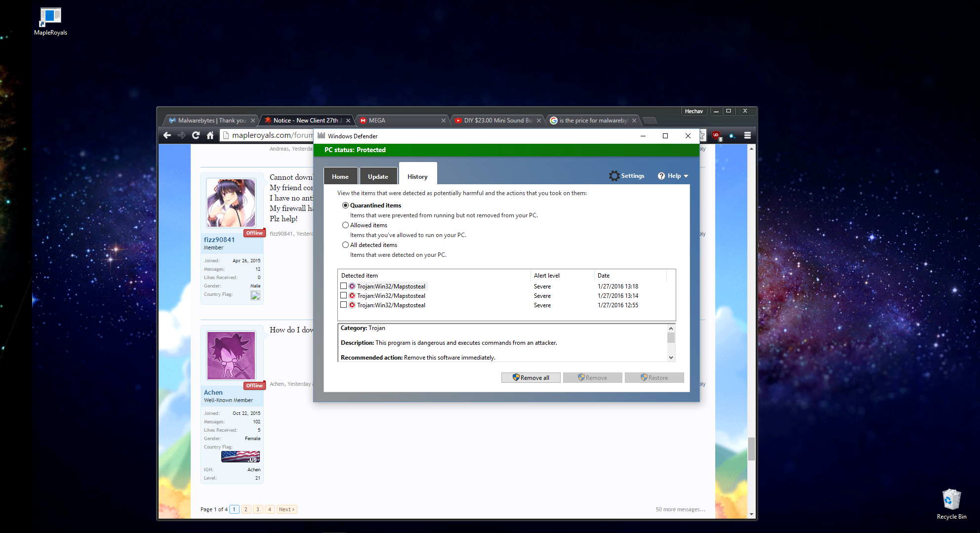Screen dimensions: 980x533
Task: Click red threat icon of 13:18 Trojan row
Action: [x=352, y=287]
